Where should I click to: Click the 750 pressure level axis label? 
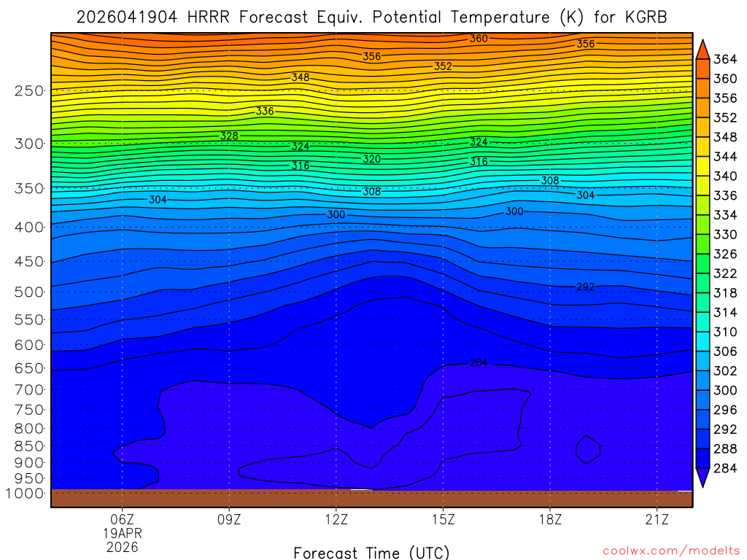pyautogui.click(x=29, y=410)
